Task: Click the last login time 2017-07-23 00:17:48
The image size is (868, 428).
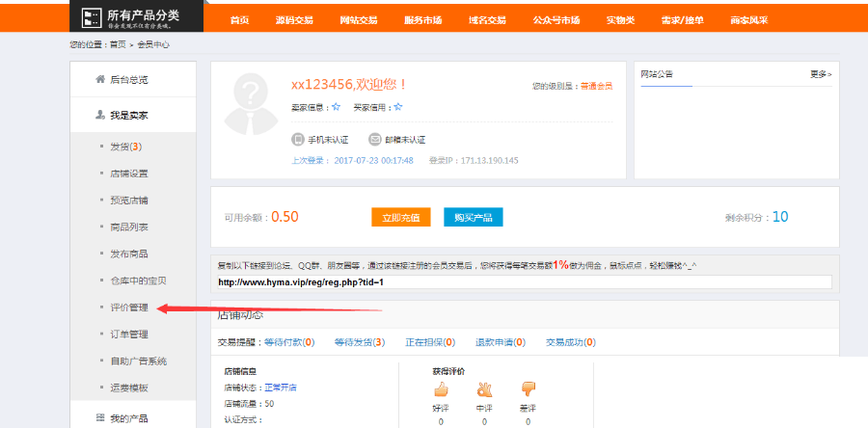Action: 373,160
